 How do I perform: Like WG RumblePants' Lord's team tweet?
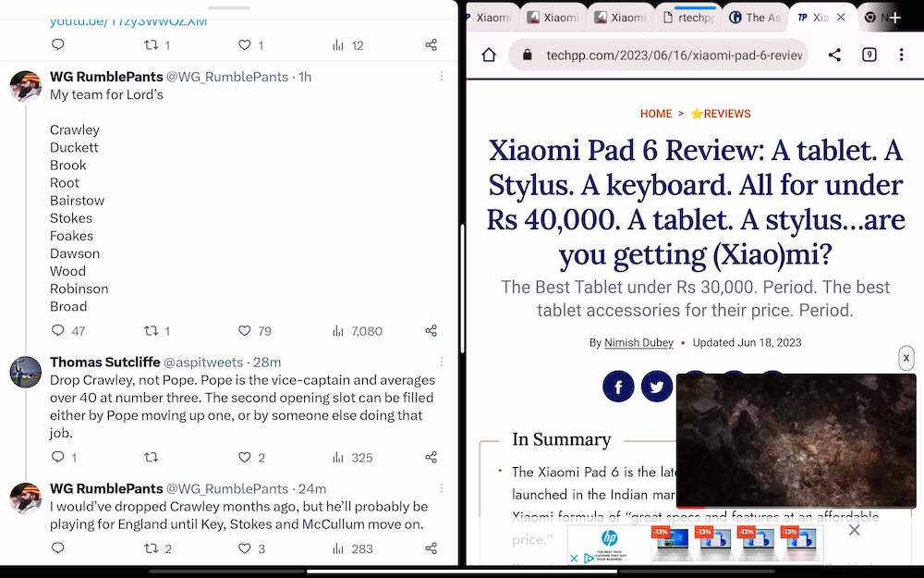(245, 330)
